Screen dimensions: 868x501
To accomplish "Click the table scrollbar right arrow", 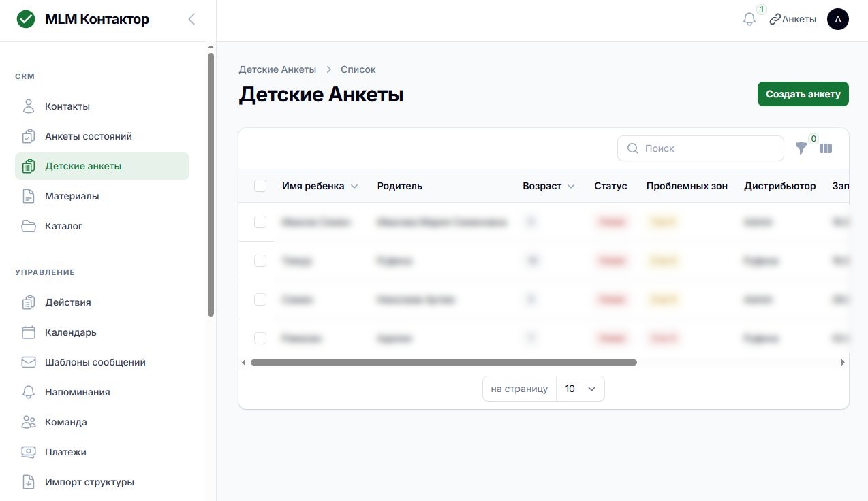I will pos(843,363).
